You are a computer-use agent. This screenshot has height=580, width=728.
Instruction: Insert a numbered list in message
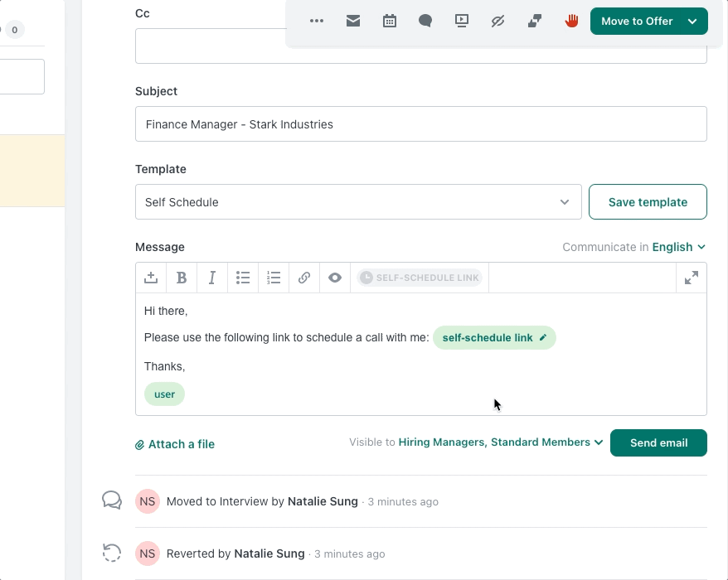tap(274, 278)
